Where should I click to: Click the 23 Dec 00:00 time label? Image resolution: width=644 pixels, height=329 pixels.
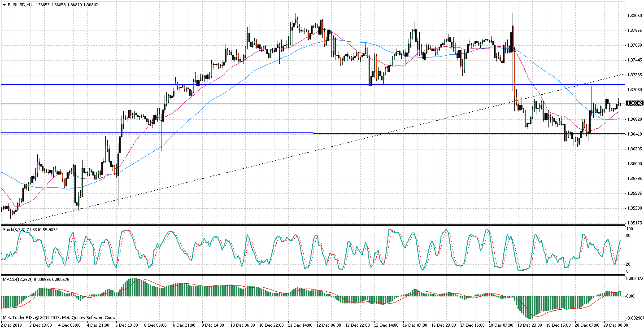click(615, 324)
